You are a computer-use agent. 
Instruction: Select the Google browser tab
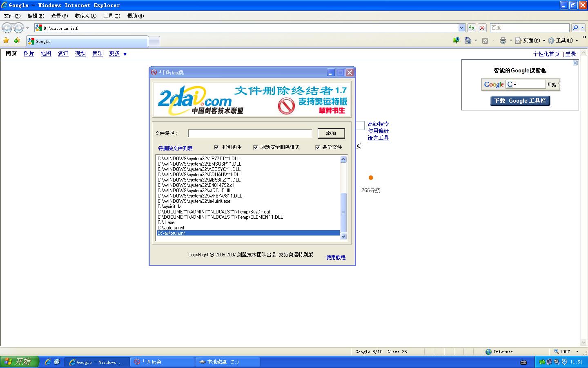(87, 41)
